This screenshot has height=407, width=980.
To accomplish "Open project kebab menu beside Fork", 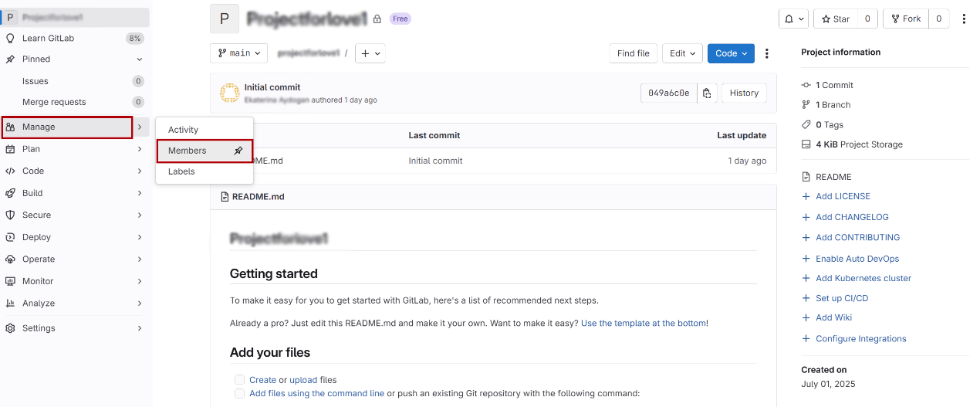I will pos(964,19).
